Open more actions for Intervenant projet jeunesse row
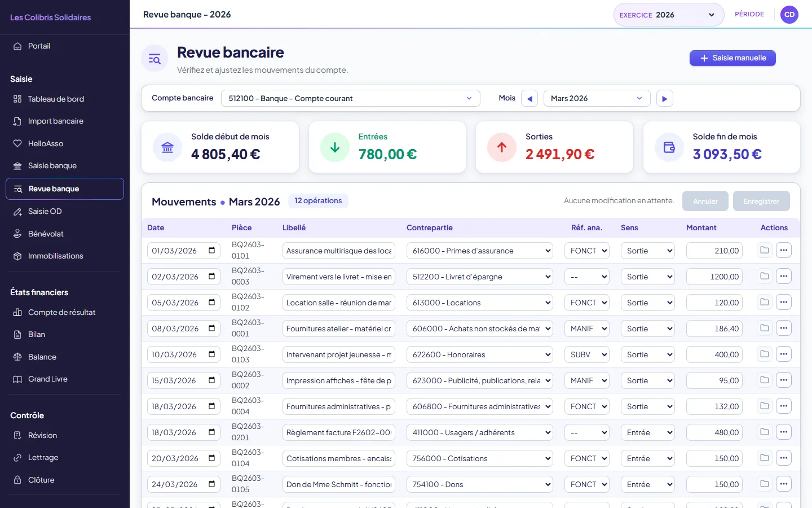This screenshot has height=508, width=812. [784, 354]
